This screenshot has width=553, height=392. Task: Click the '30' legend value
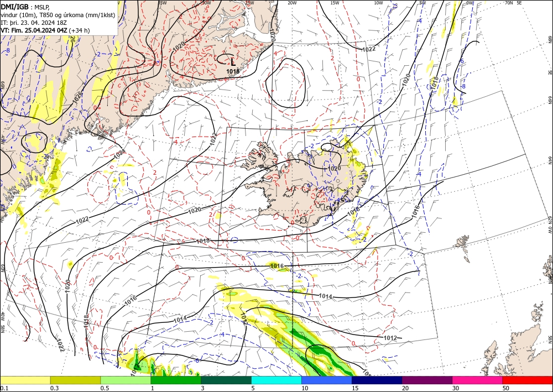456,388
